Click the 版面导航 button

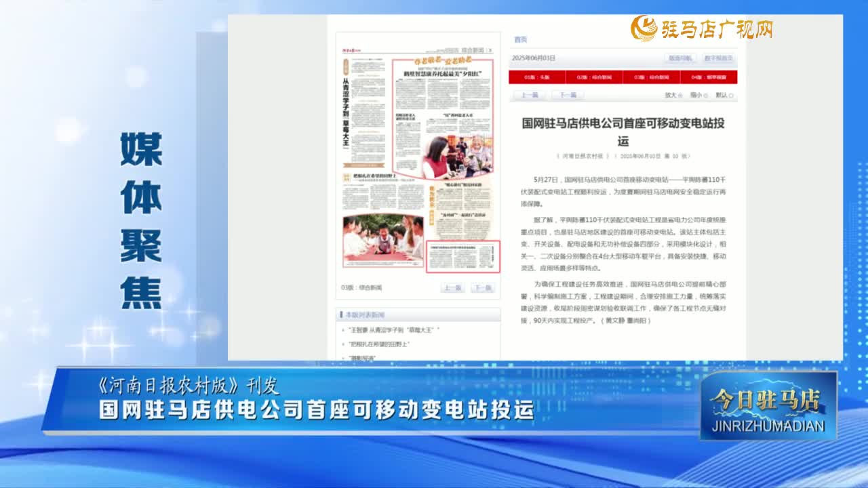click(680, 58)
